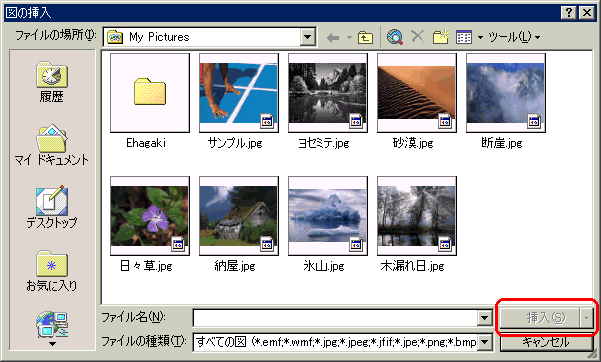Click the web search toolbar icon
601x362 pixels.
pos(394,37)
